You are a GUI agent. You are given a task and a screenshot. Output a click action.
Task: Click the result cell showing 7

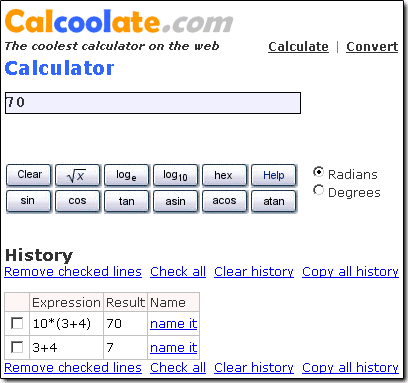click(125, 347)
